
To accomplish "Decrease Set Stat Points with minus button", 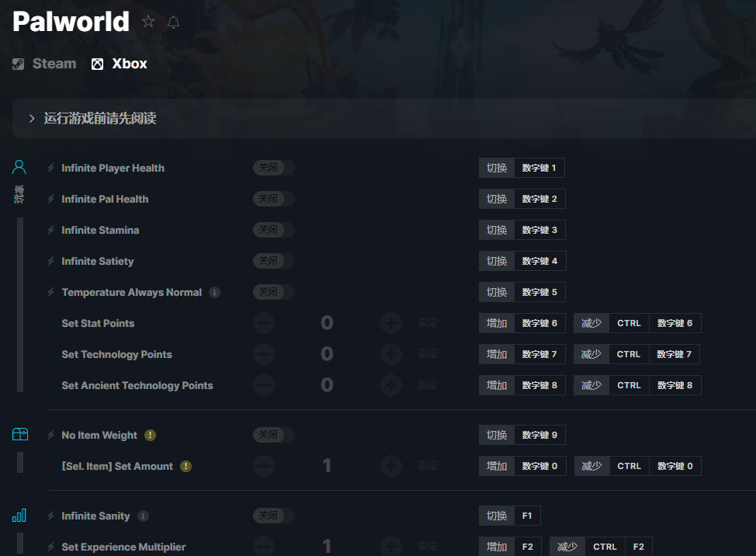I will [x=264, y=323].
